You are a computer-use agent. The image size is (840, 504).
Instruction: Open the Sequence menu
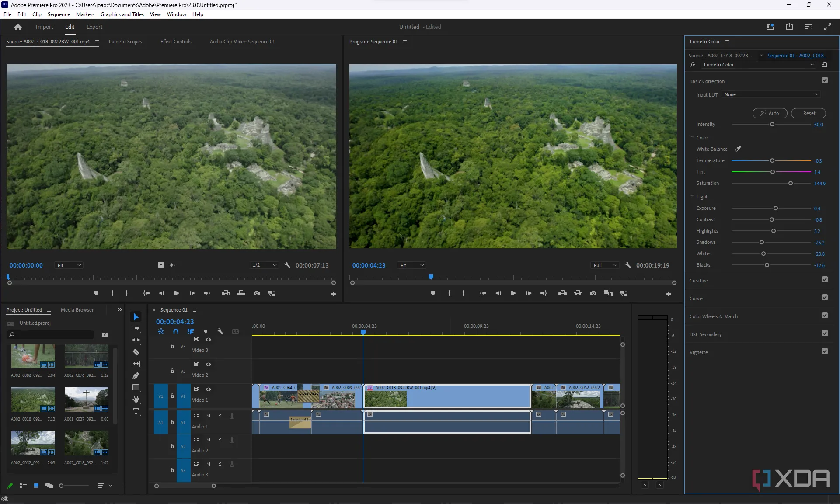[x=59, y=14]
